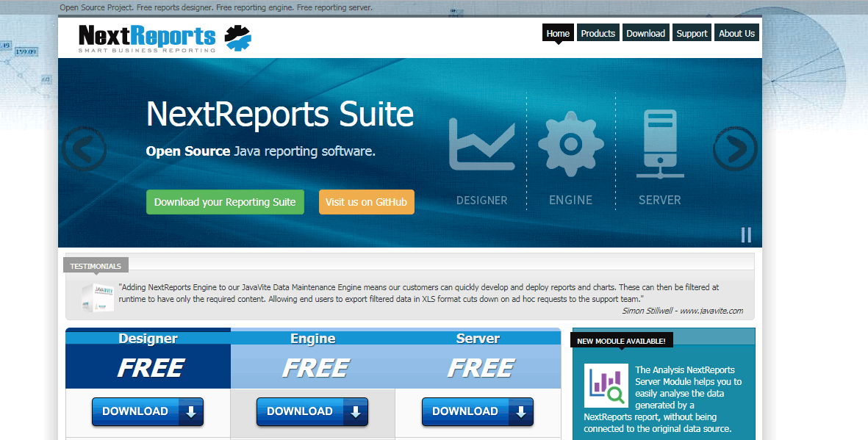
Task: Open the Products menu
Action: 598,33
